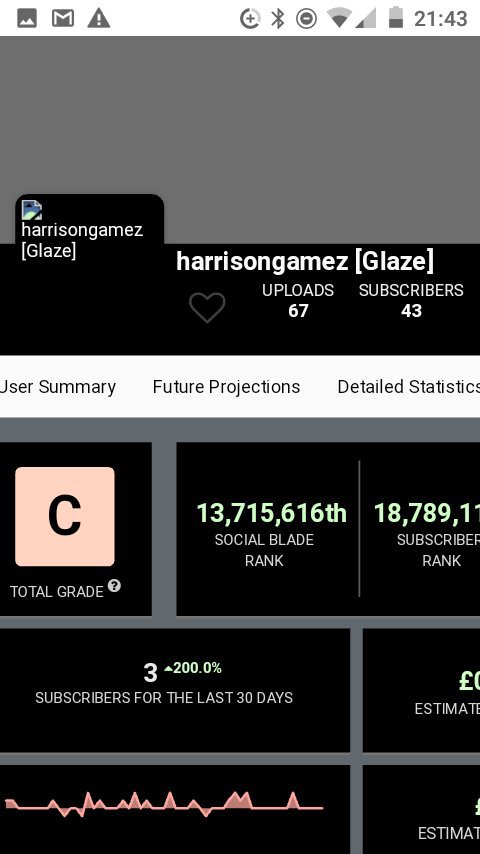Screen dimensions: 480x854
Task: Click the pink subscriber trend chart
Action: pyautogui.click(x=163, y=804)
